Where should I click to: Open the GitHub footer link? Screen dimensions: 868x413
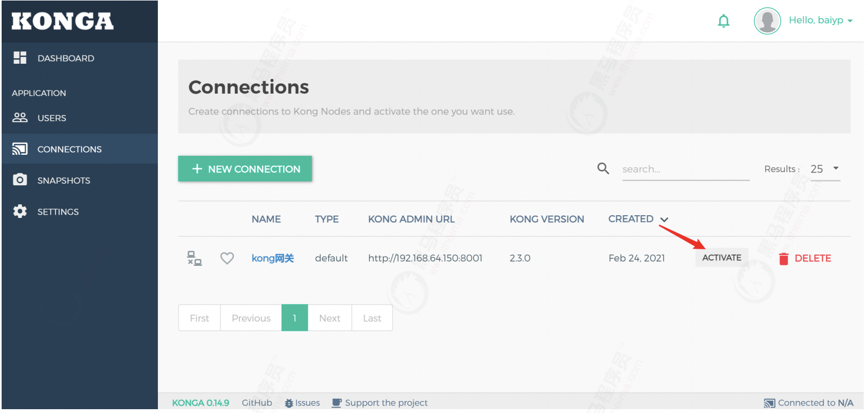coord(257,403)
